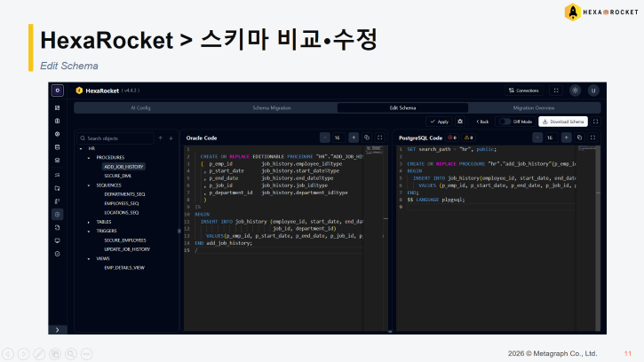
Task: Open the dashboard grid icon atop the sidebar
Action: tap(58, 107)
